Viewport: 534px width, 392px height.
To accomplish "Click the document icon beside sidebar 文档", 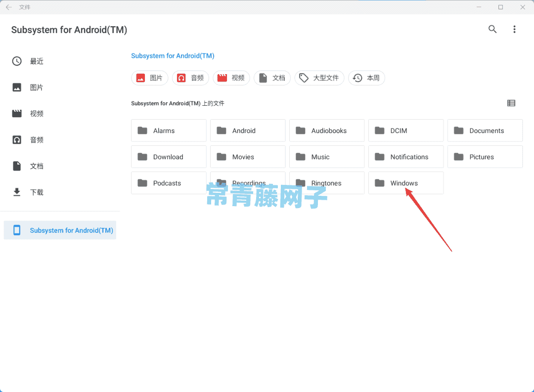I will pos(17,166).
